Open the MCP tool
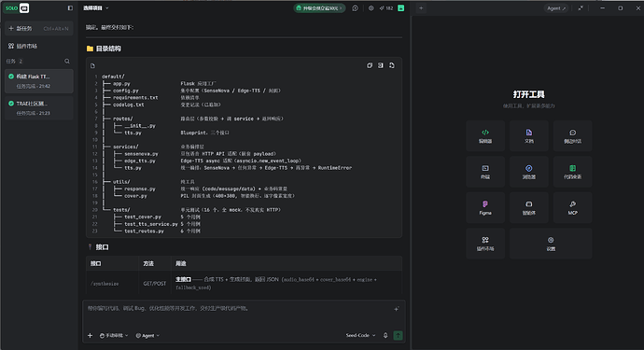The image size is (644, 350). (x=572, y=207)
